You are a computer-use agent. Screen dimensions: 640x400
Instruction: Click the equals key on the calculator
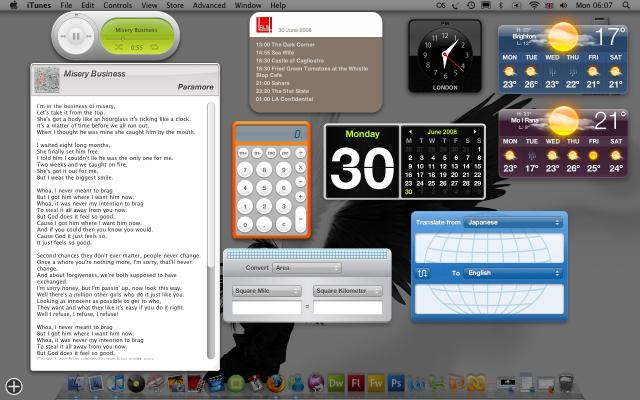coord(300,219)
